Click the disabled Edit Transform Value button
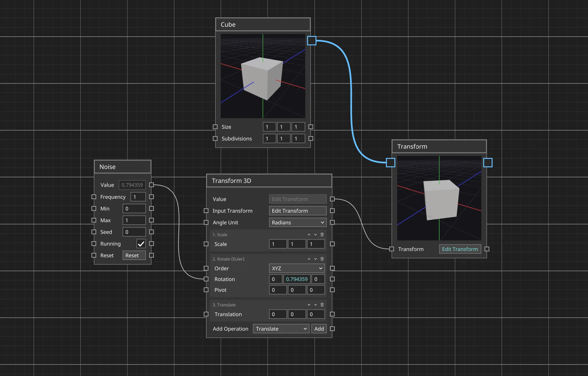This screenshot has height=376, width=588. click(298, 199)
